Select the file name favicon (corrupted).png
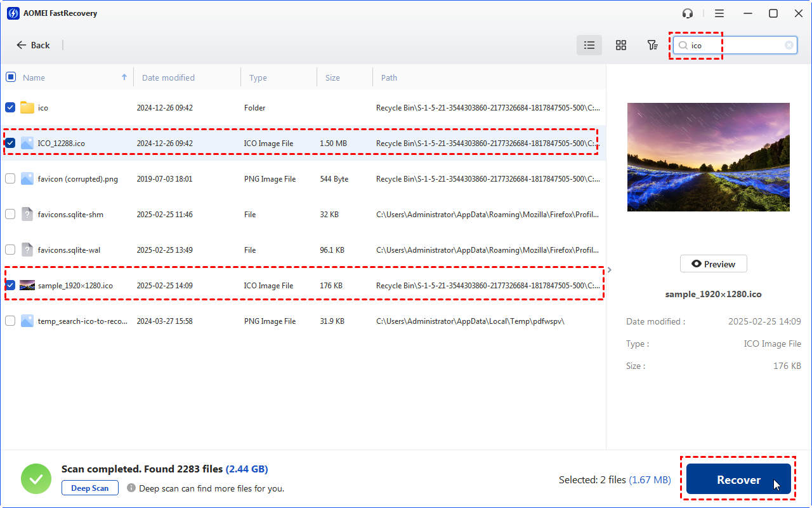The image size is (812, 508). [x=78, y=179]
